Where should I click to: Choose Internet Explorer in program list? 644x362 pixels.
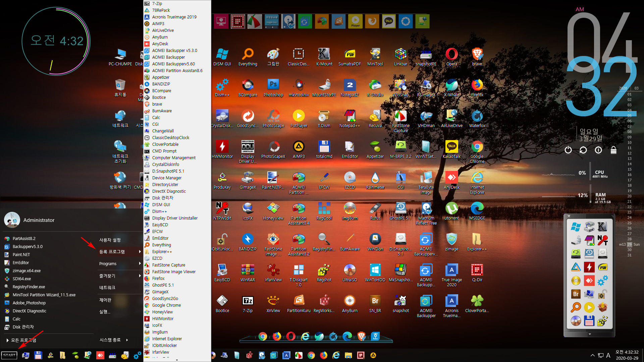pos(167,339)
